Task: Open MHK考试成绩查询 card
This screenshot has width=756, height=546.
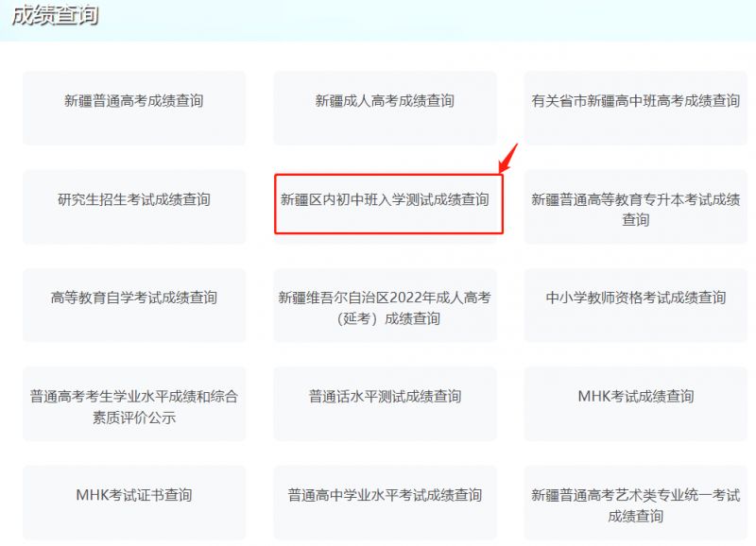Action: 635,404
